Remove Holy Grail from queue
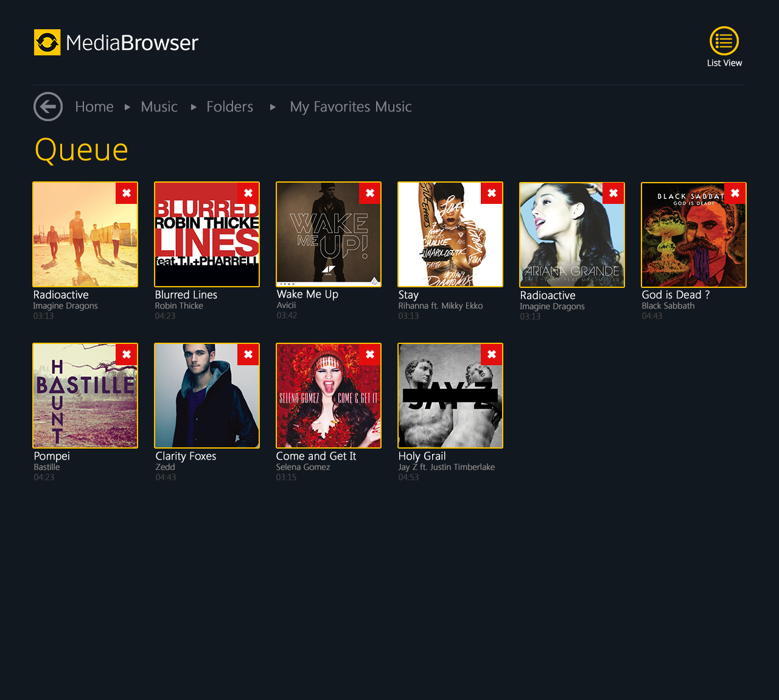Viewport: 779px width, 700px height. pyautogui.click(x=492, y=354)
